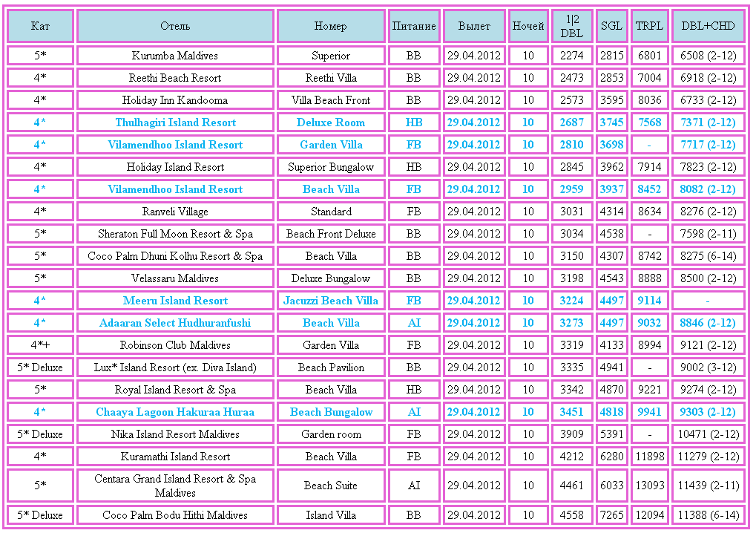Click the Meeru Island Resort hotel link

[x=175, y=301]
